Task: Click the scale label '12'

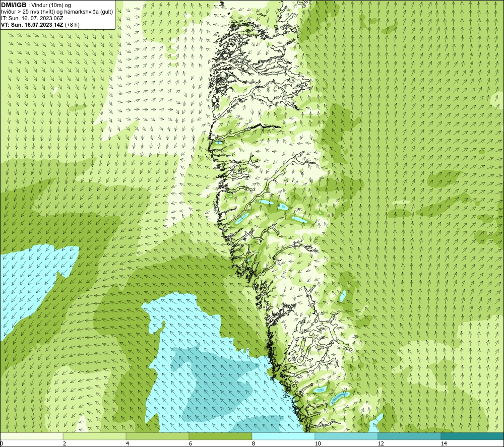Action: coord(381,444)
